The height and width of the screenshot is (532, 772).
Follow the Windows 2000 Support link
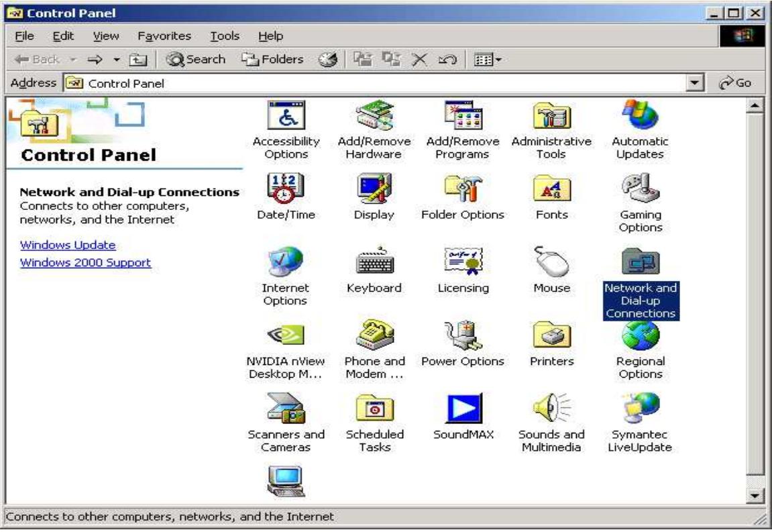[85, 262]
